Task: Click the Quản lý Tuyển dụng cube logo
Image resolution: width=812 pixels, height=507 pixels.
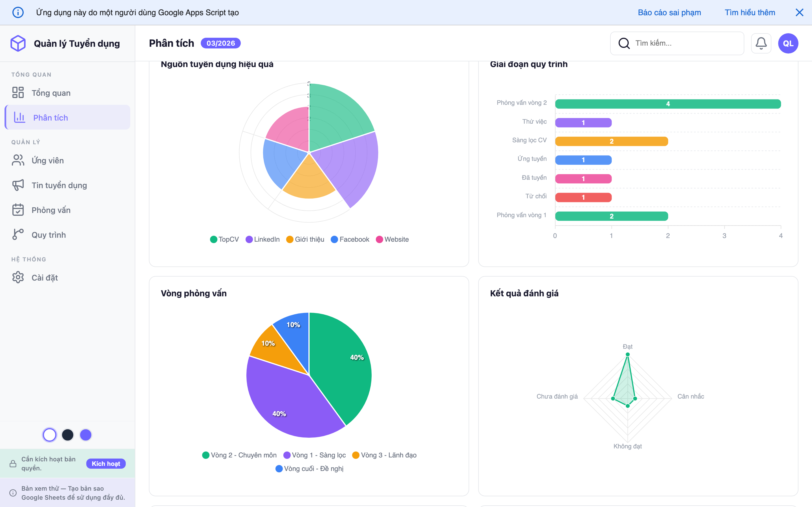Action: pyautogui.click(x=18, y=43)
